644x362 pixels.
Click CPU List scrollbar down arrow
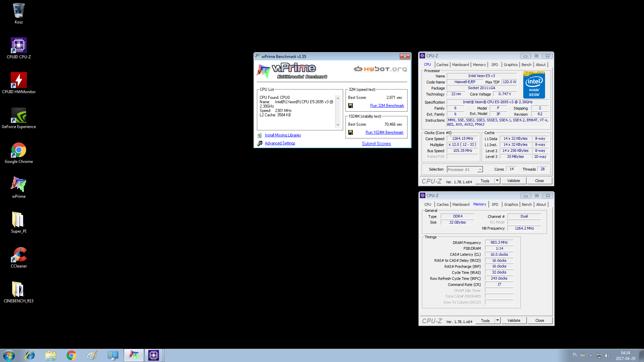point(338,125)
